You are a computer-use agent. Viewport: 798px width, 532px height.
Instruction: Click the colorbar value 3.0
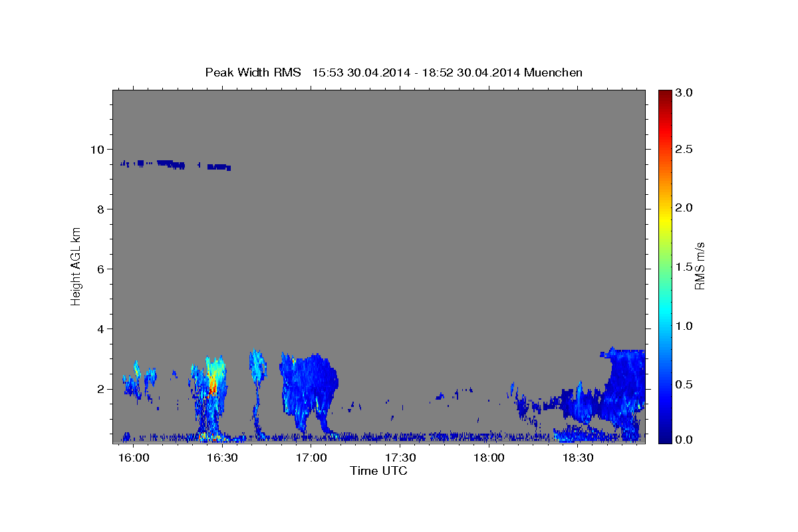pyautogui.click(x=684, y=93)
